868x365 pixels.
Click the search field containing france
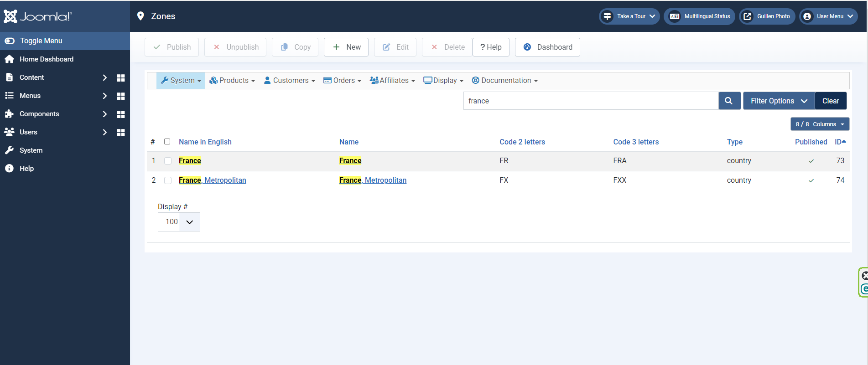click(x=591, y=101)
